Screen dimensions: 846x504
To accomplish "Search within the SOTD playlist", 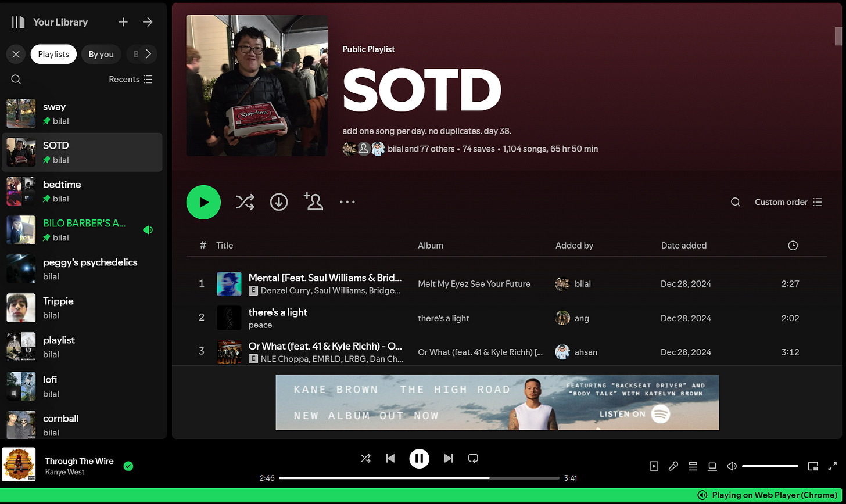I will pyautogui.click(x=736, y=202).
